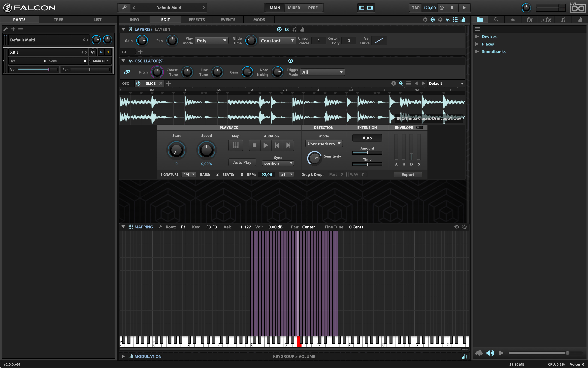The height and width of the screenshot is (368, 588).
Task: Open the oscillator presets browser tab
Action: tap(513, 20)
